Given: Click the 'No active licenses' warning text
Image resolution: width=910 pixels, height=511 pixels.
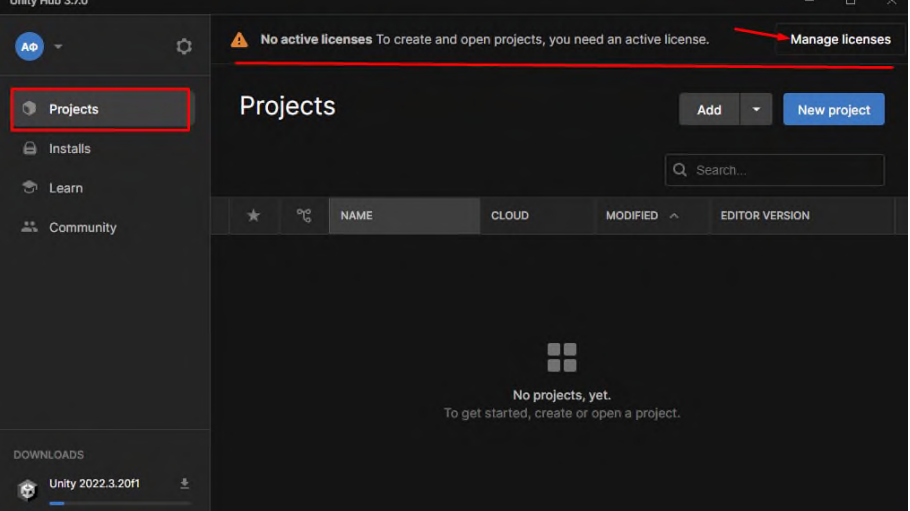Looking at the screenshot, I should 316,39.
